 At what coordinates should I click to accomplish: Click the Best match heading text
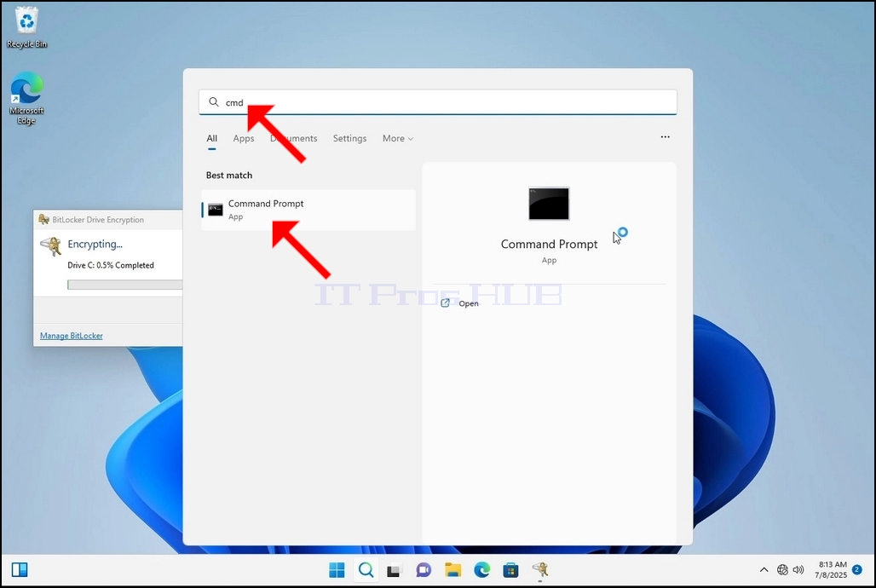pos(229,175)
